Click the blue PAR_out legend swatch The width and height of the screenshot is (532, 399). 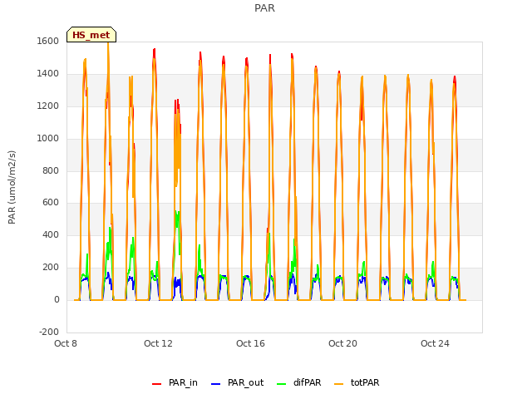pyautogui.click(x=216, y=384)
